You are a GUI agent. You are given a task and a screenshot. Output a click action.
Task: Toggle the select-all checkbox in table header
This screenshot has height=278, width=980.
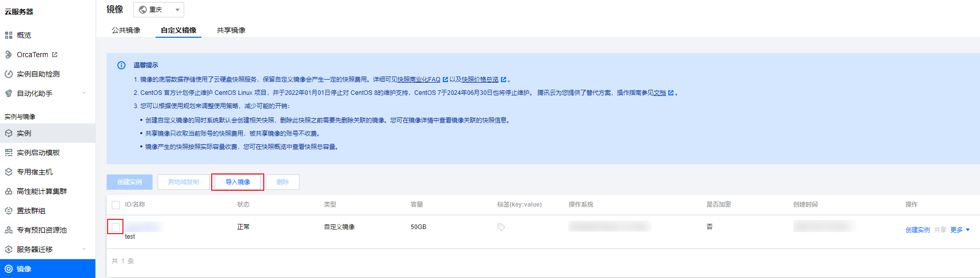coord(116,205)
